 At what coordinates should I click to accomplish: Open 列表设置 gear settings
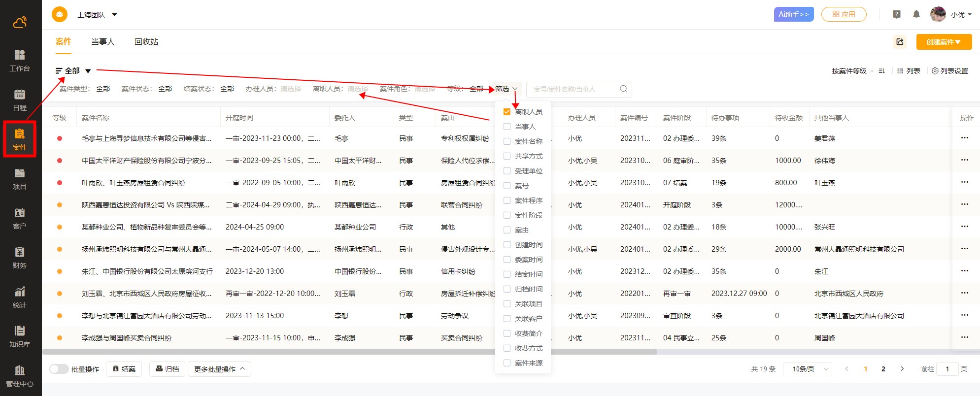(x=949, y=71)
